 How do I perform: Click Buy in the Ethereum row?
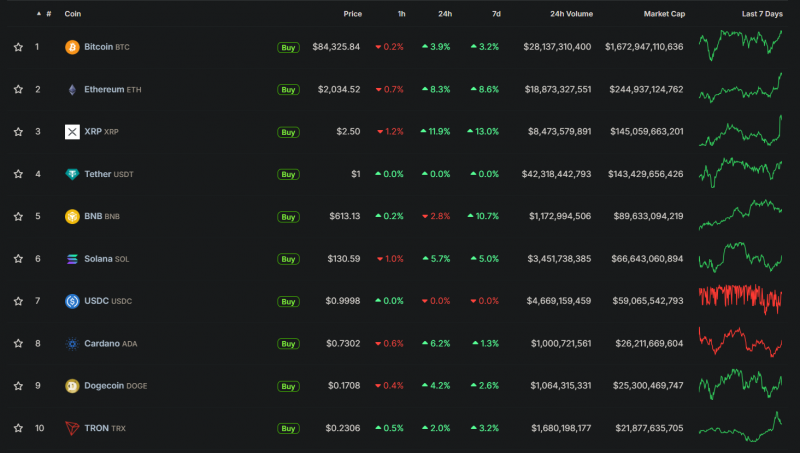(x=288, y=90)
